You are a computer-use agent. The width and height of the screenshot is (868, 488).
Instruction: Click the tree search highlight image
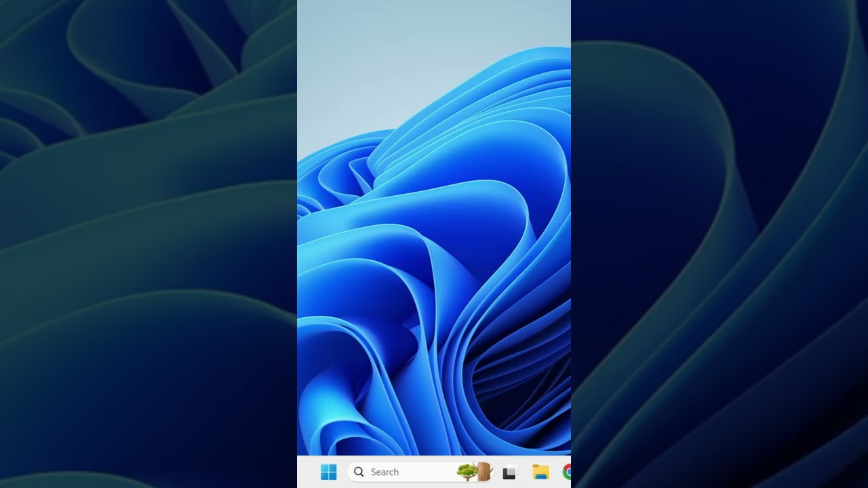click(x=474, y=472)
